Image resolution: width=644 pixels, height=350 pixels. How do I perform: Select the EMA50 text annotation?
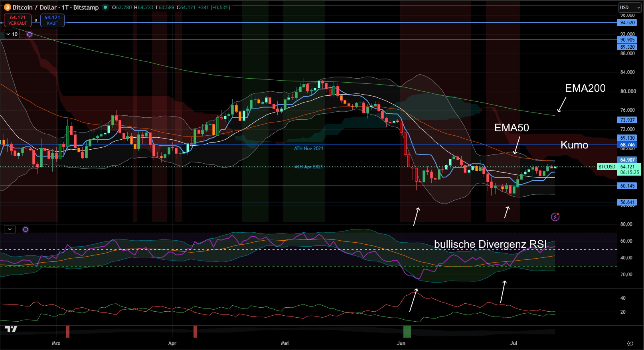[x=512, y=128]
